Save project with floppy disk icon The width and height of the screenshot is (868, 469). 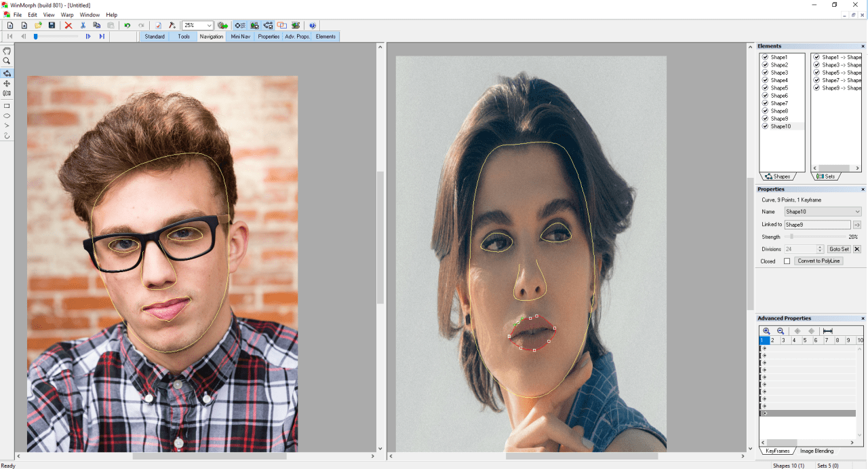point(52,25)
